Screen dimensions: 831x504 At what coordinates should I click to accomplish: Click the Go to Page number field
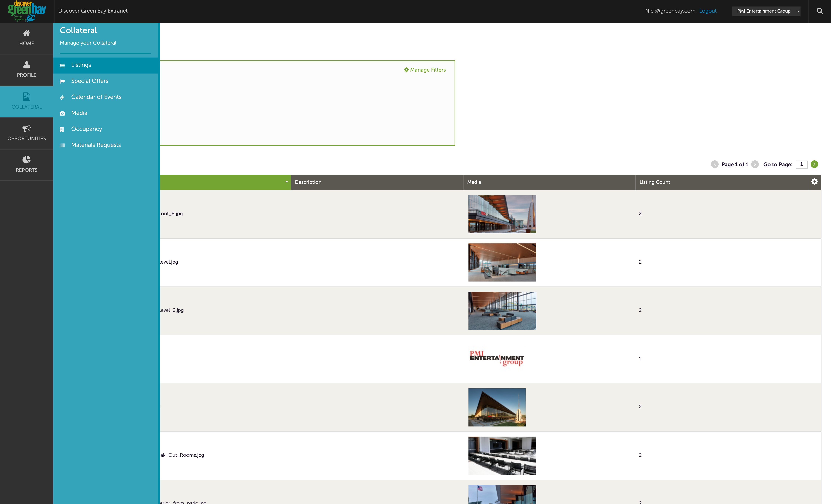pos(801,164)
